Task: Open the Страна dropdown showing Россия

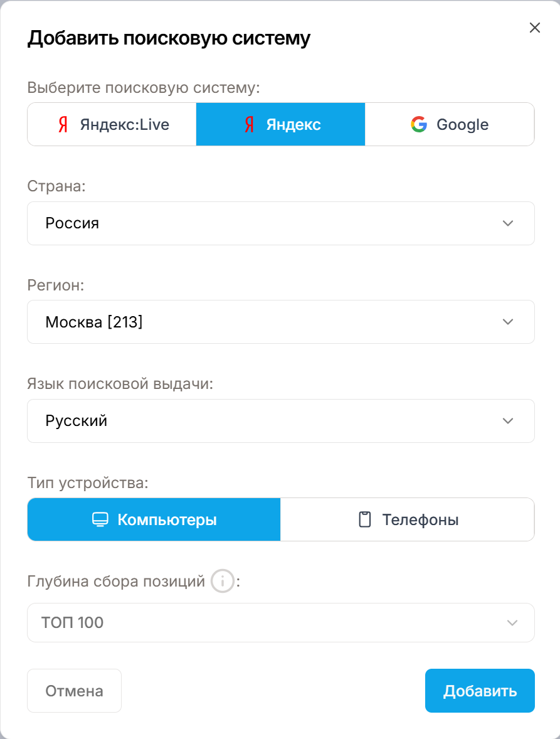Action: pos(280,223)
